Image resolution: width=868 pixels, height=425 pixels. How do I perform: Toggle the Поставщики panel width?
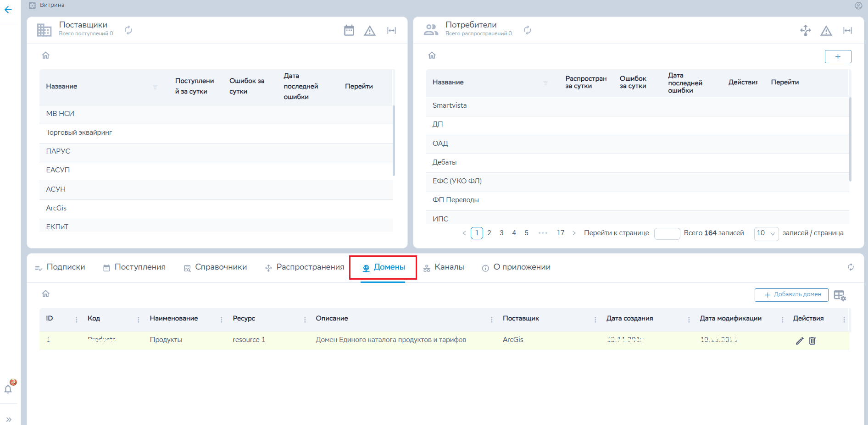pos(391,31)
